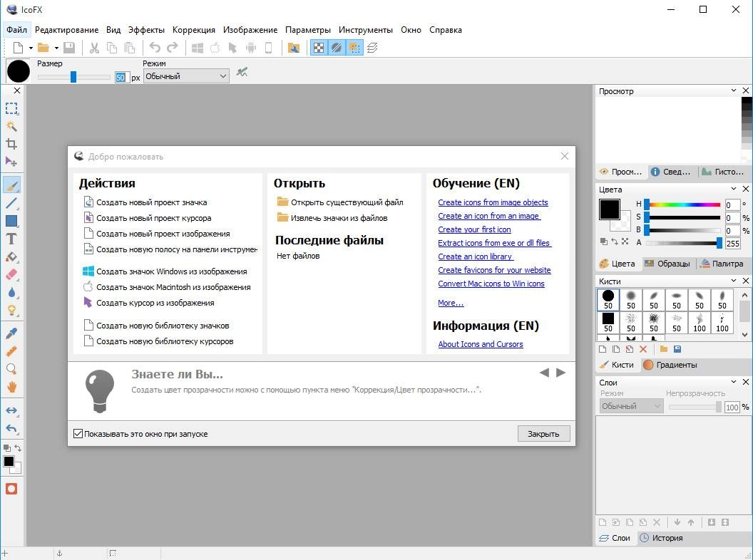Swap foreground and background colors in toolbox

pos(18,447)
